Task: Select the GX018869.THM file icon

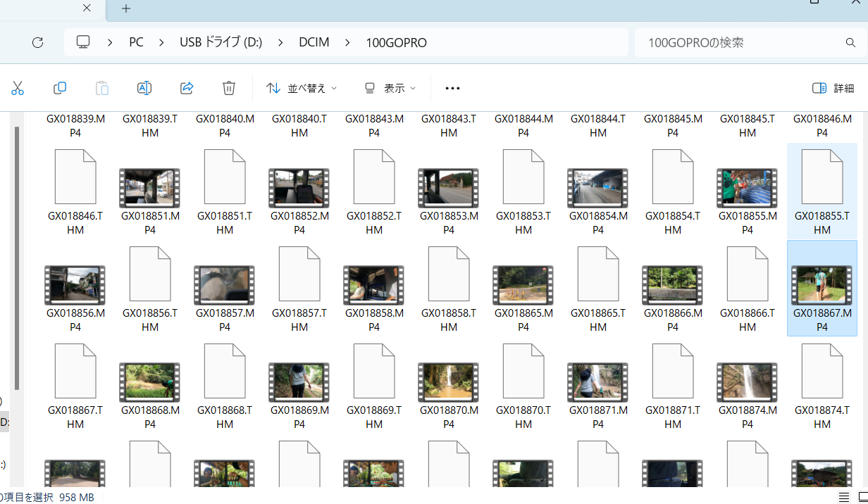Action: coord(374,371)
